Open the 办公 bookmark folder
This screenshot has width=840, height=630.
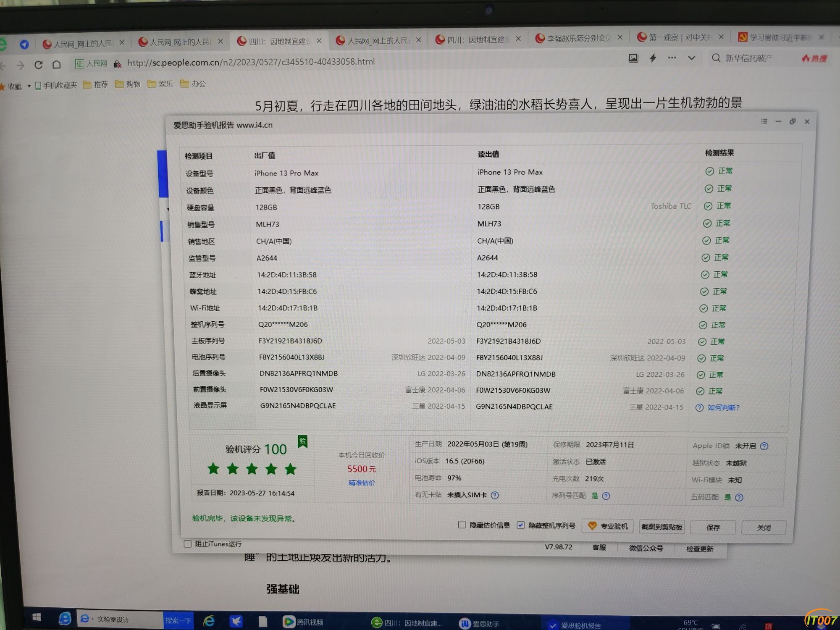[193, 84]
